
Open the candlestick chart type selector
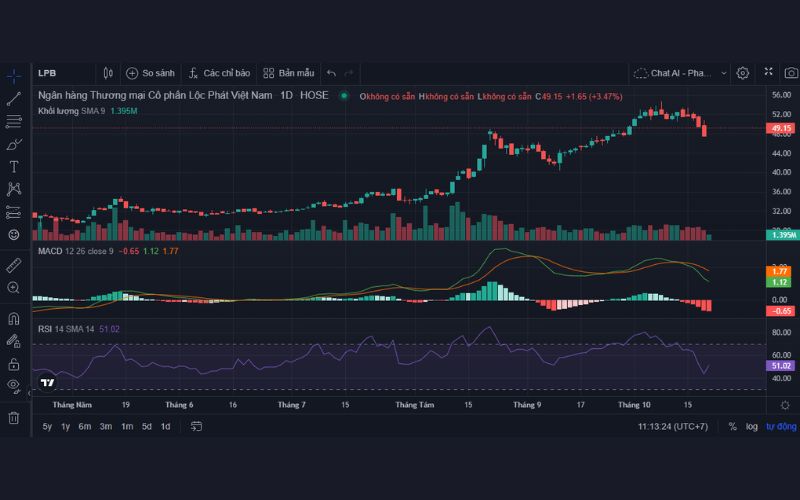[108, 73]
